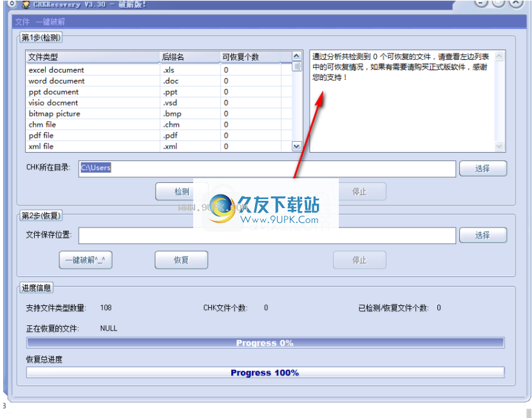Open the 文件 menu
The image size is (532, 418).
tap(22, 22)
